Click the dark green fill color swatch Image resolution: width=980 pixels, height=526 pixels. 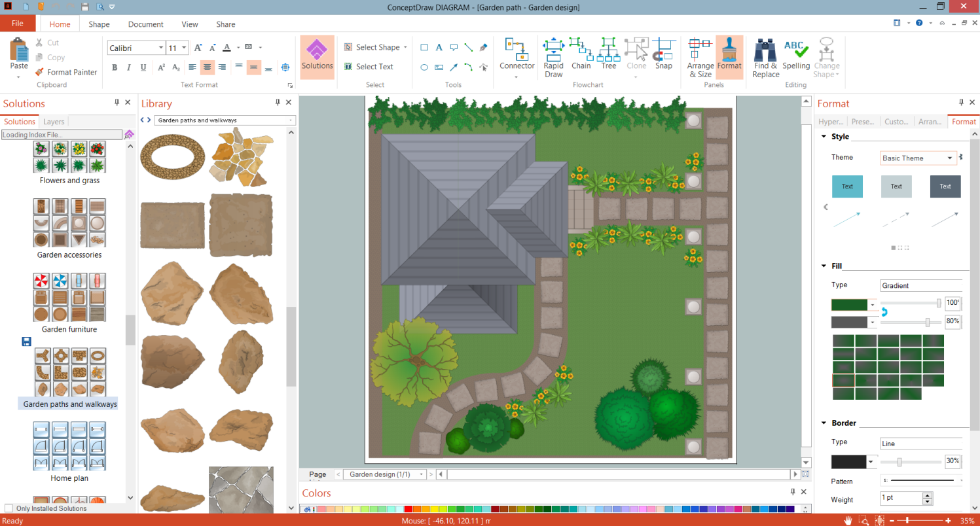[848, 304]
